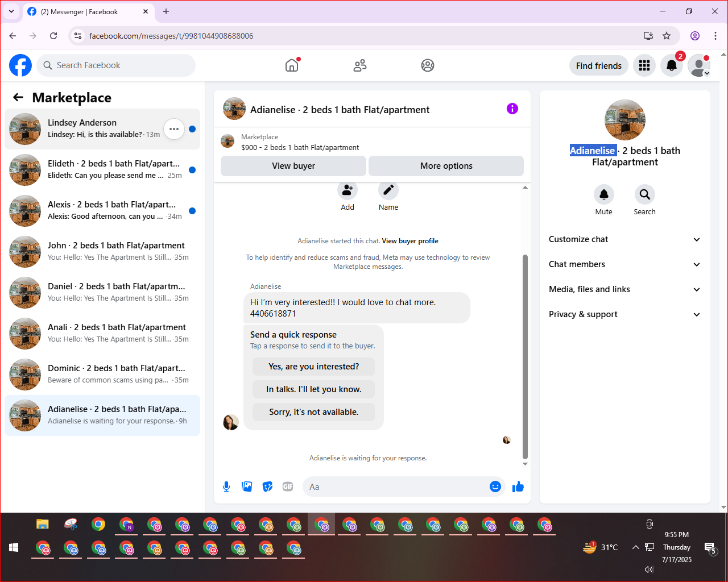Screen dimensions: 728x582
Task: Expand Chat members section
Action: (x=625, y=264)
